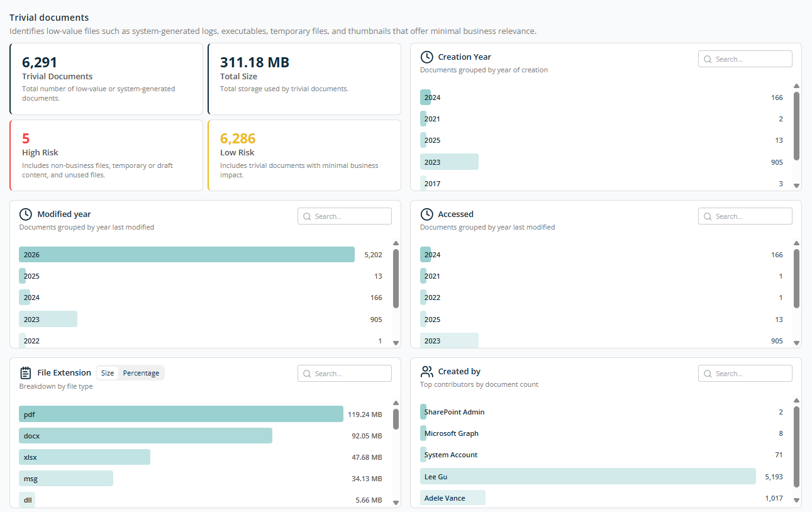Select the 2025 row in Accessed panel
Screen dimensions: 812x512
point(601,320)
